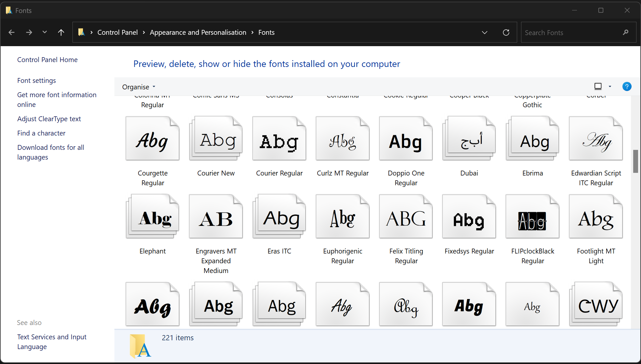The height and width of the screenshot is (364, 641).
Task: Click the Control Panel breadcrumb
Action: (118, 32)
